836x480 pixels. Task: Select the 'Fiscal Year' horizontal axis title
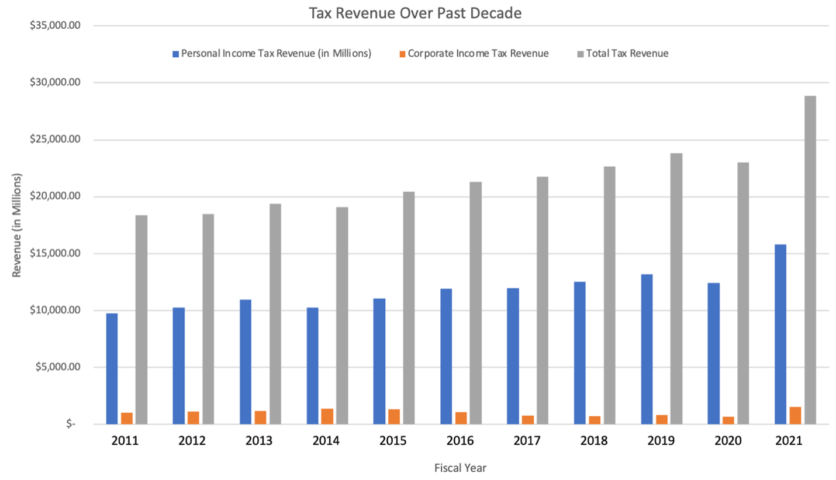tap(459, 467)
